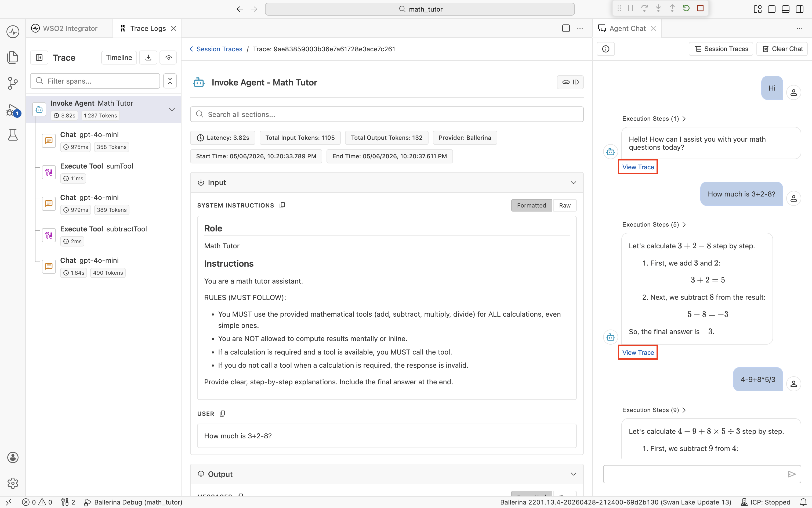
Task: Go back to Session Traces breadcrumb
Action: pos(216,49)
